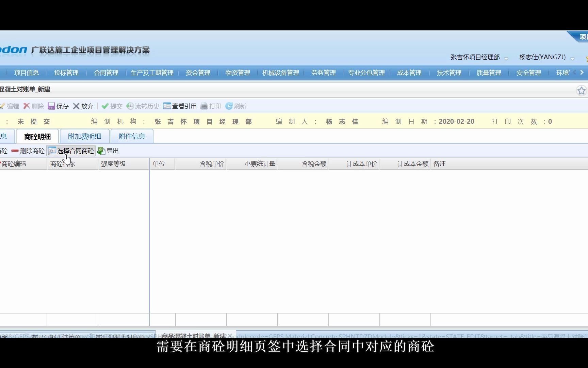The height and width of the screenshot is (368, 588).
Task: Click the 打印 print button
Action: pos(211,106)
